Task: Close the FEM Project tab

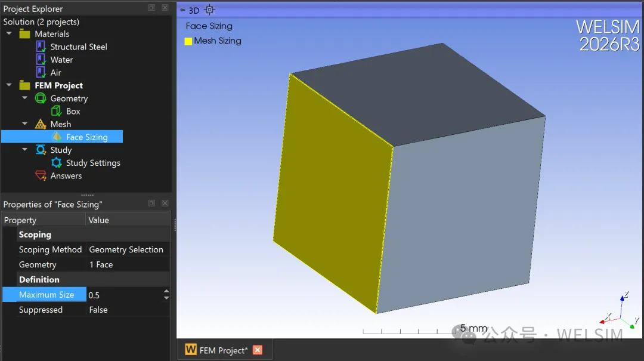Action: coord(258,350)
